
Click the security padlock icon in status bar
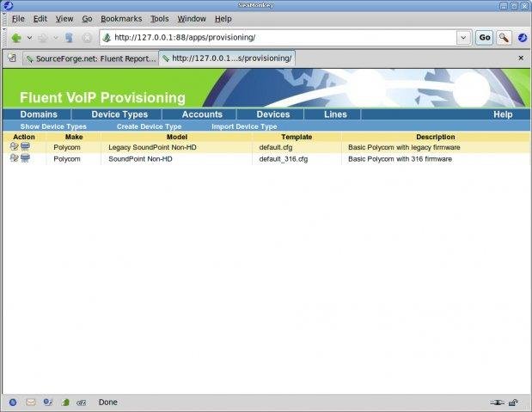(x=513, y=403)
